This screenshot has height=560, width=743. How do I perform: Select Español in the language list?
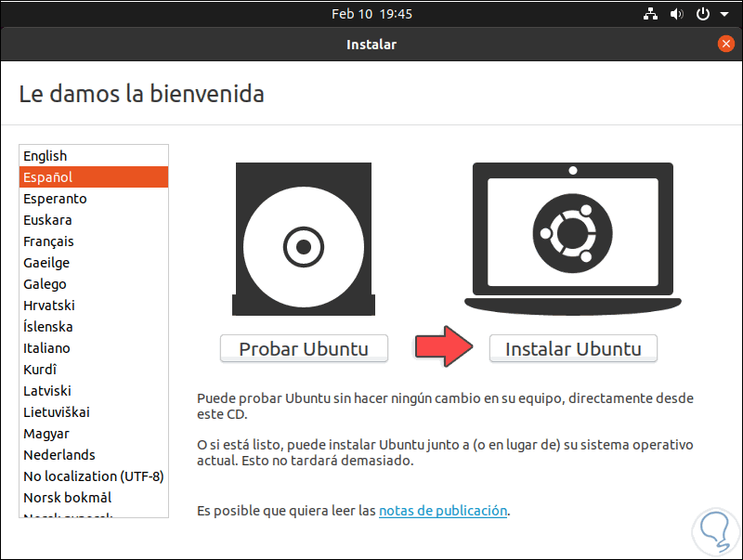tap(94, 177)
